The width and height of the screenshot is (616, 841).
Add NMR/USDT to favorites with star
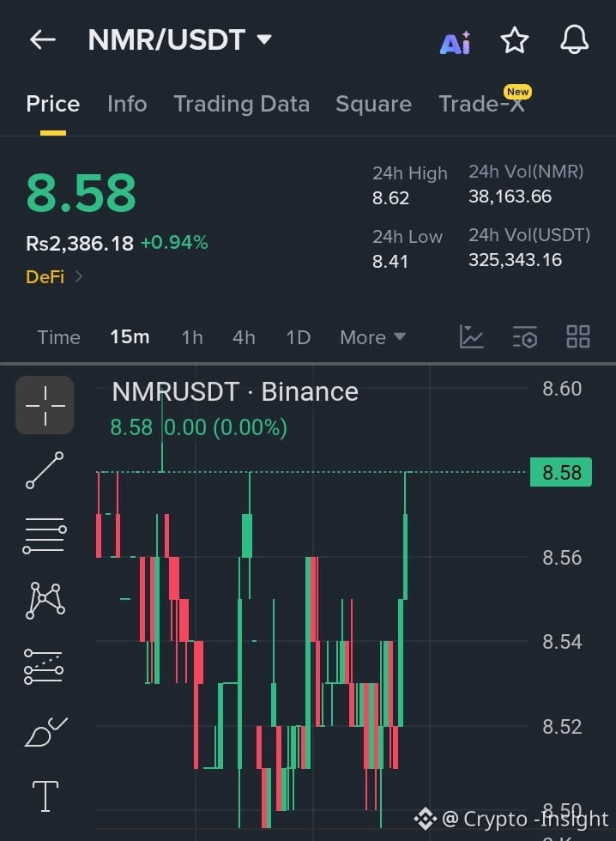514,41
